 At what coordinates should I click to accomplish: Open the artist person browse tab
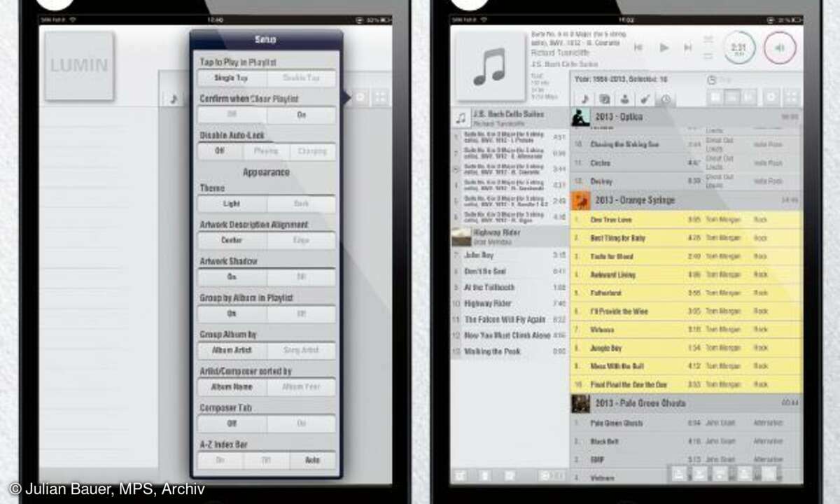point(625,99)
